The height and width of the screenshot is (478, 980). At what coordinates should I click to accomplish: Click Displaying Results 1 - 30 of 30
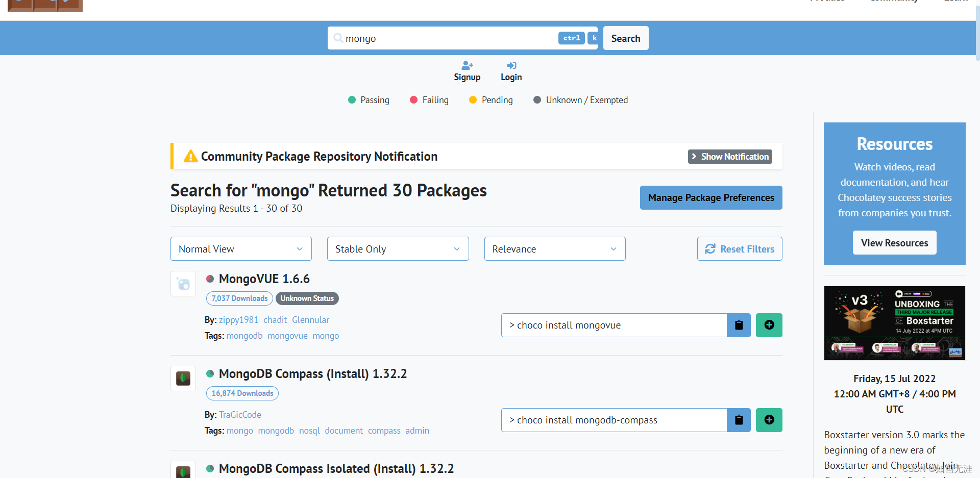236,208
